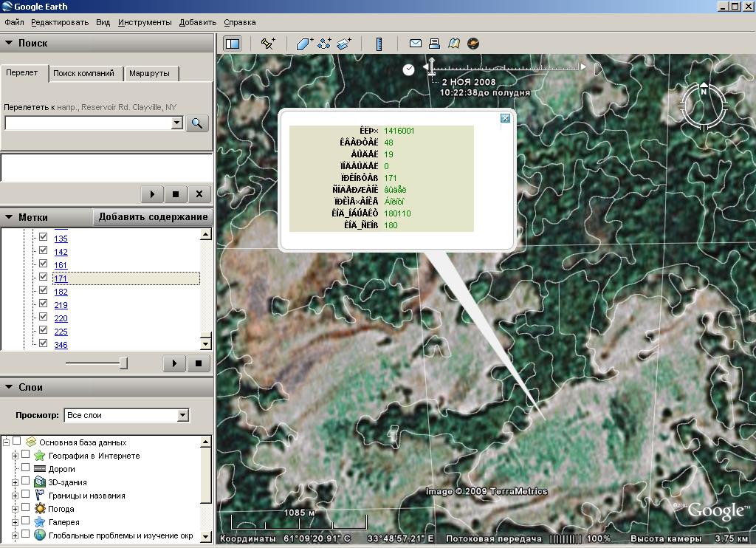The image size is (756, 548).
Task: Close the info balloon popup
Action: [505, 118]
